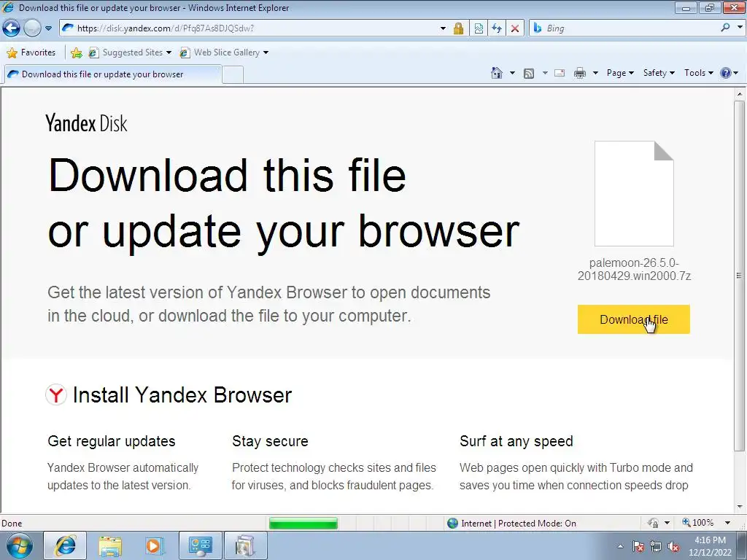Open the search provider dropdown arrow
Screen dimensions: 747x560
(740, 28)
